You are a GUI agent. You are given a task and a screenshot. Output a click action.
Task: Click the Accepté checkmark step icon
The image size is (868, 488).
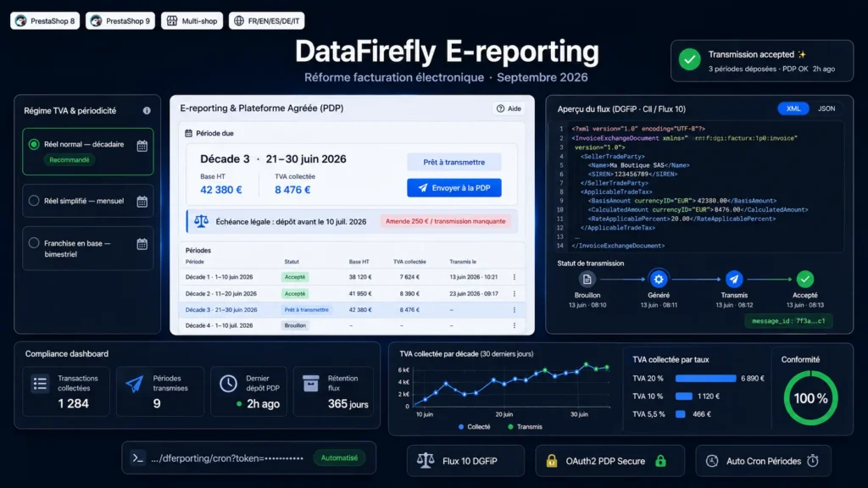click(805, 280)
